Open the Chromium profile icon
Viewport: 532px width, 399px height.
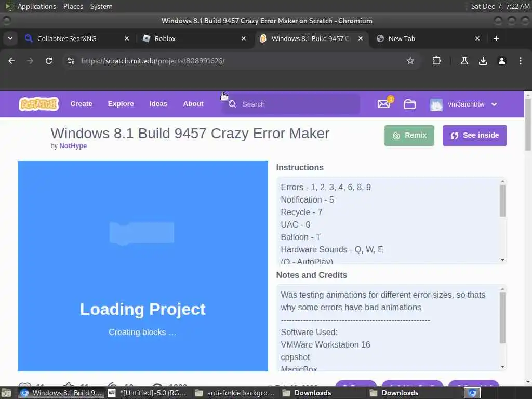click(502, 61)
